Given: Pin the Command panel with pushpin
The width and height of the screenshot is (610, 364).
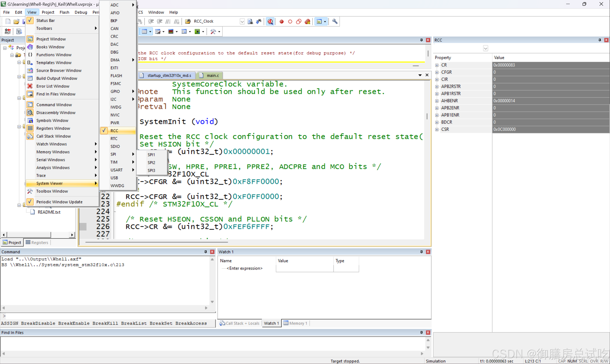Looking at the screenshot, I should coord(206,252).
